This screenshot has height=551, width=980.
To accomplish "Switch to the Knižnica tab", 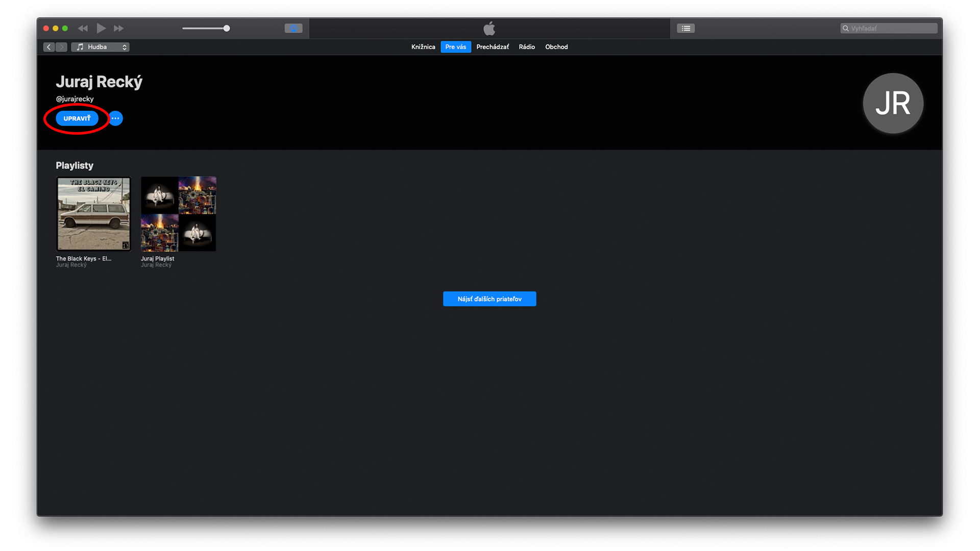I will coord(423,47).
